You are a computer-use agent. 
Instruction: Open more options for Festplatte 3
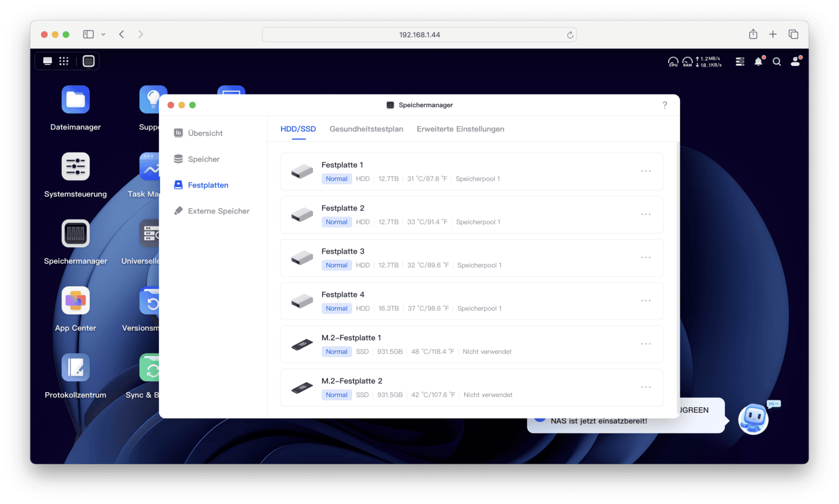[646, 258]
